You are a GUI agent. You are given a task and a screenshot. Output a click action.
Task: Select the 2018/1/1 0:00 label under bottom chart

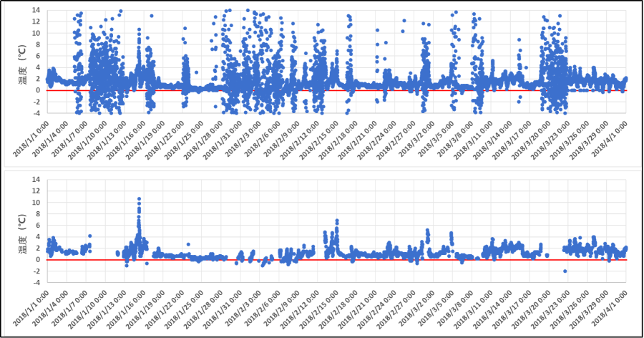pyautogui.click(x=31, y=305)
